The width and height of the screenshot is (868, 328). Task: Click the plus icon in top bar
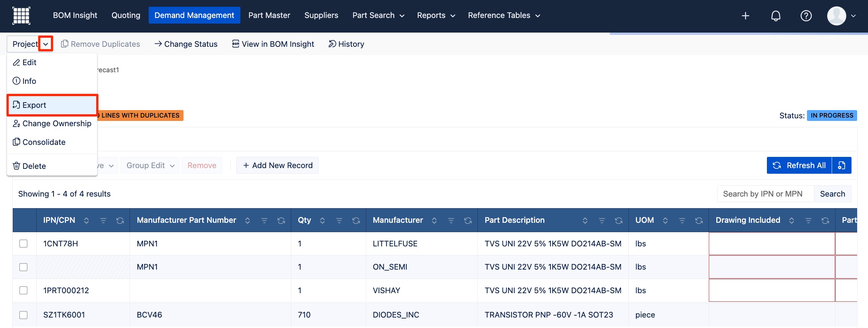coord(746,16)
